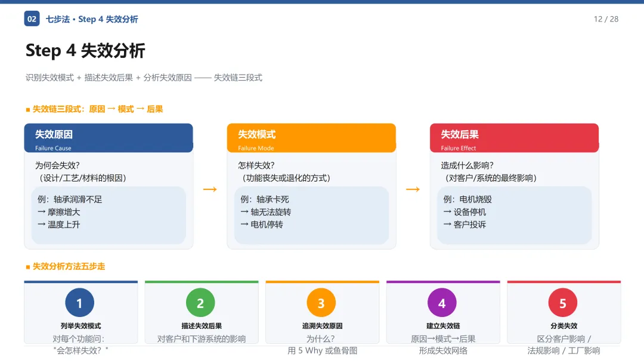This screenshot has width=644, height=363.
Task: Click the breadcrumb '七步法 · Step 4 失效分析'
Action: point(92,19)
